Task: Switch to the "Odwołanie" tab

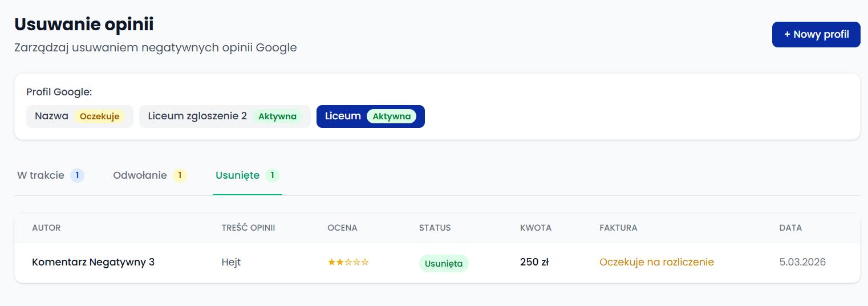Action: pyautogui.click(x=149, y=175)
